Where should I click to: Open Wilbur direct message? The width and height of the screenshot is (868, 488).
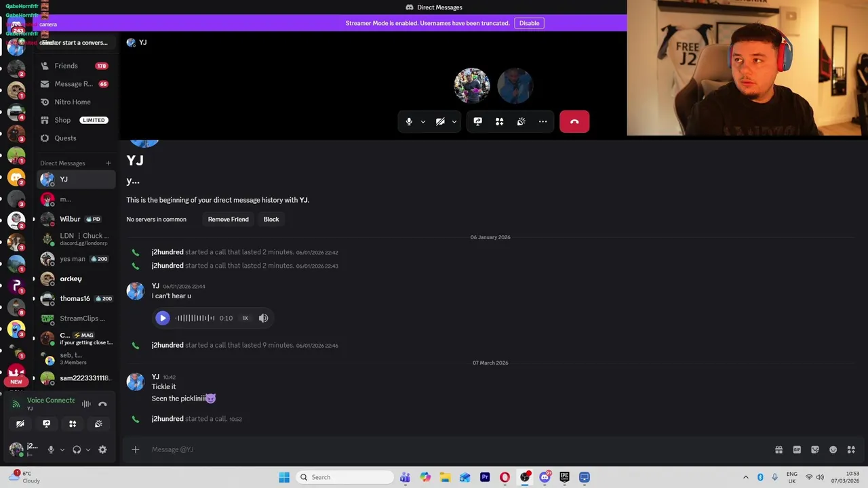point(76,219)
